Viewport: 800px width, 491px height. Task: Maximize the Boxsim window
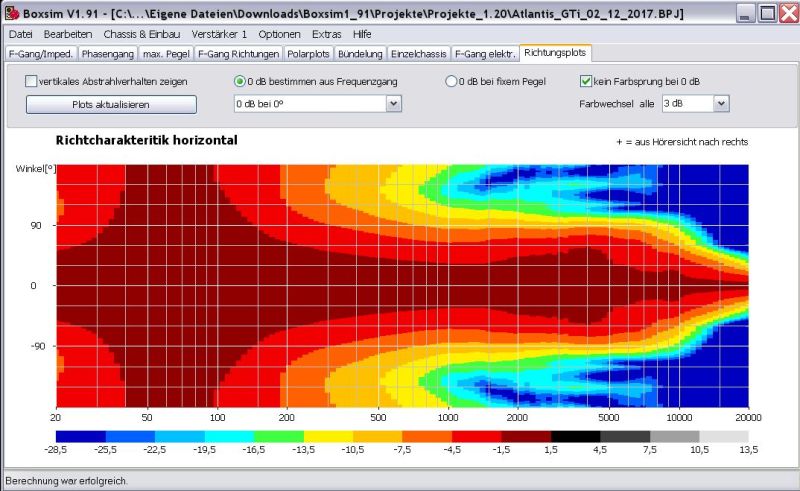point(766,13)
